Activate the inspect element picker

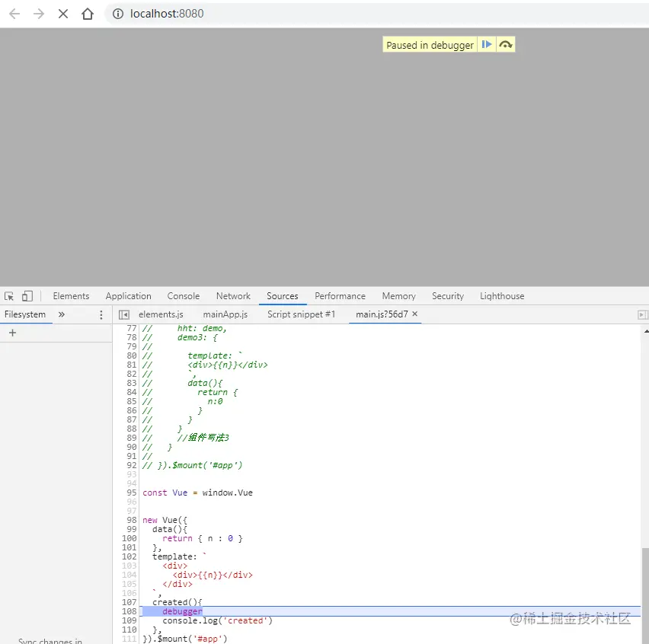[9, 296]
